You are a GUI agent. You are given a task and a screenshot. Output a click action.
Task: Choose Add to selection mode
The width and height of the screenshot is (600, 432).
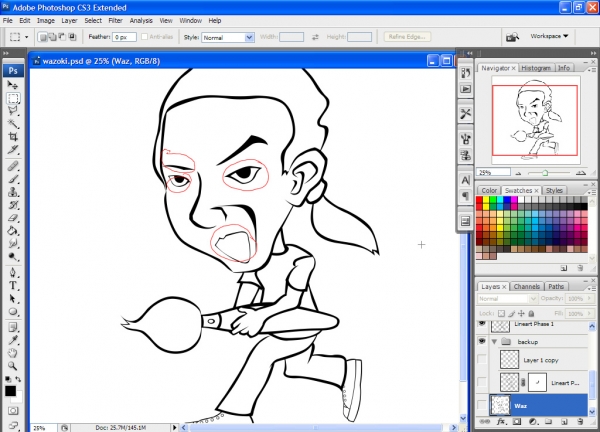click(x=52, y=37)
